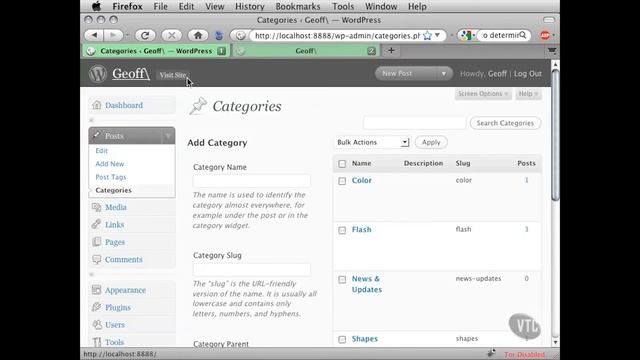
Task: Stop loading with the X button
Action: (171, 35)
